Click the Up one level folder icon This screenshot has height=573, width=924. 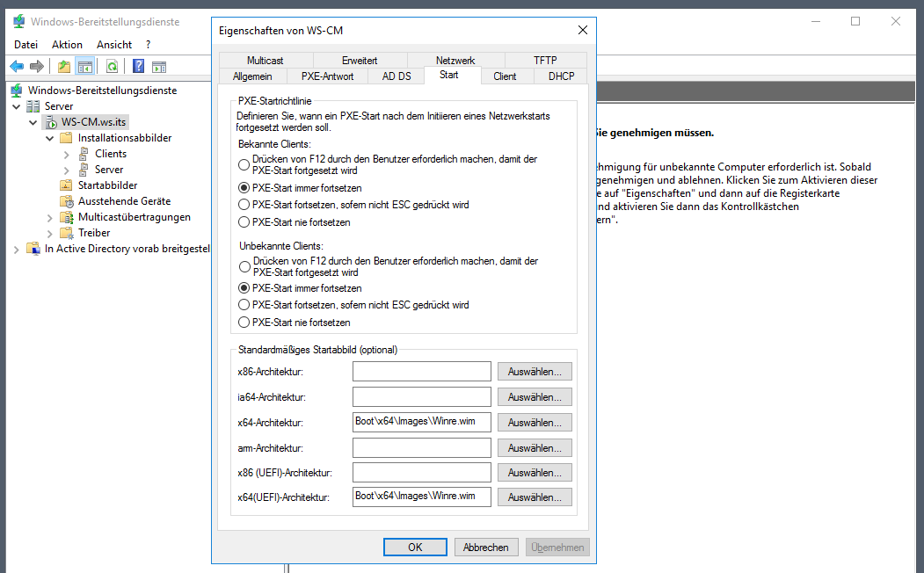63,67
